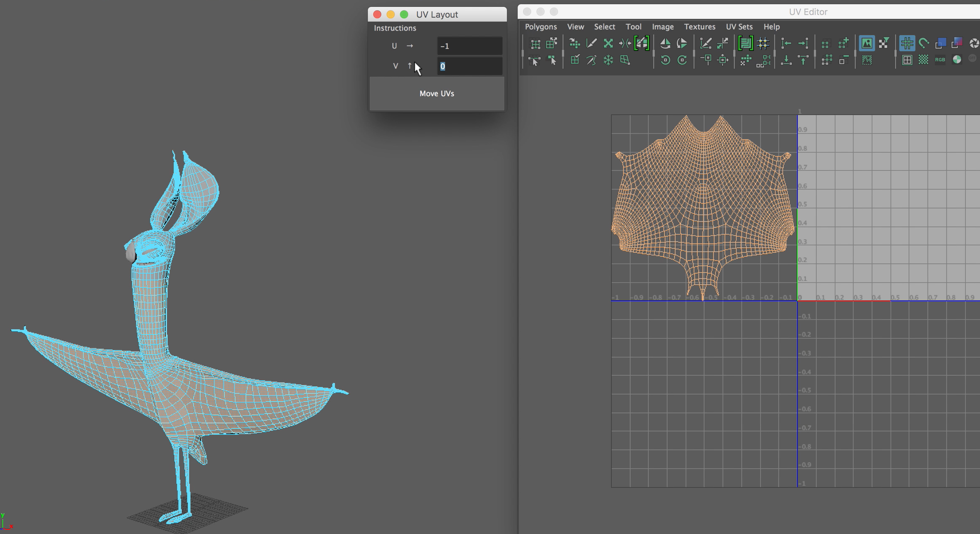The width and height of the screenshot is (980, 534).
Task: Click the snowflake freeze UV icon
Action: (x=608, y=60)
